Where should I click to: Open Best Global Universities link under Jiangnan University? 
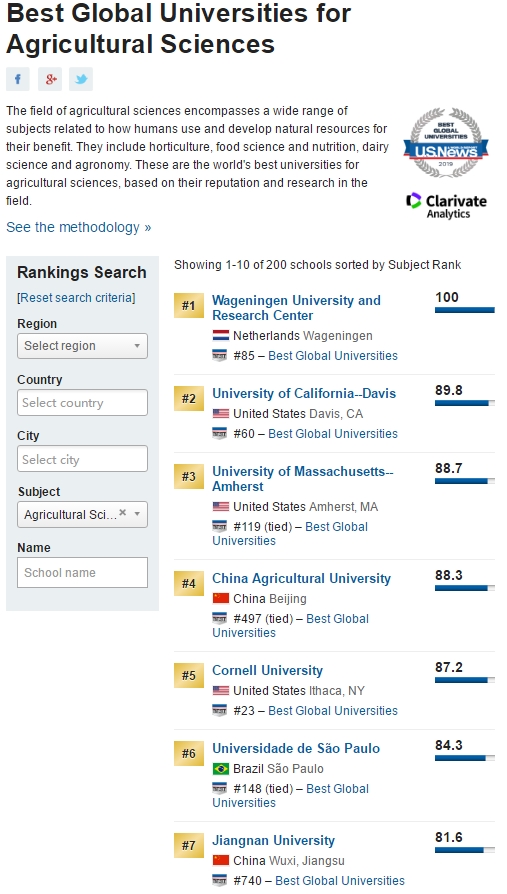coord(340,881)
